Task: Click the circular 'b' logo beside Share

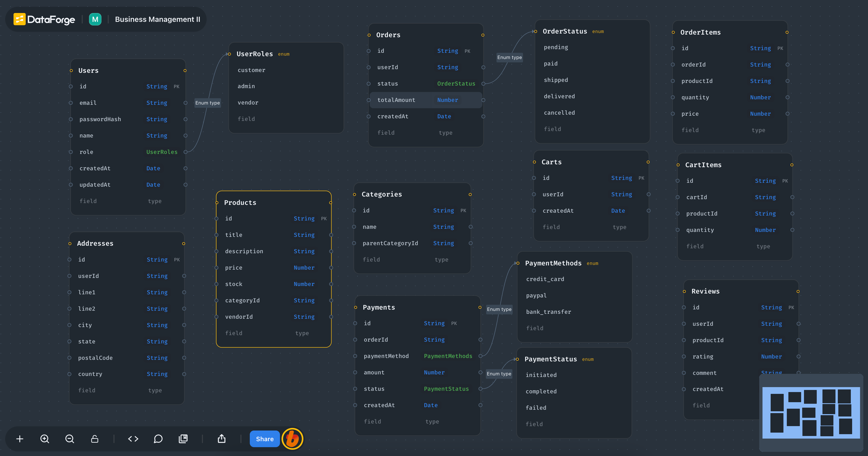Action: pyautogui.click(x=292, y=439)
